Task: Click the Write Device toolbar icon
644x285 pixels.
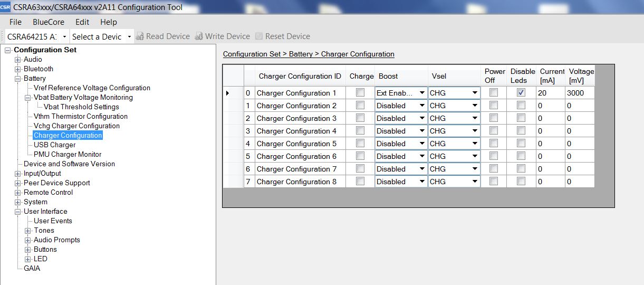Action: (x=199, y=36)
